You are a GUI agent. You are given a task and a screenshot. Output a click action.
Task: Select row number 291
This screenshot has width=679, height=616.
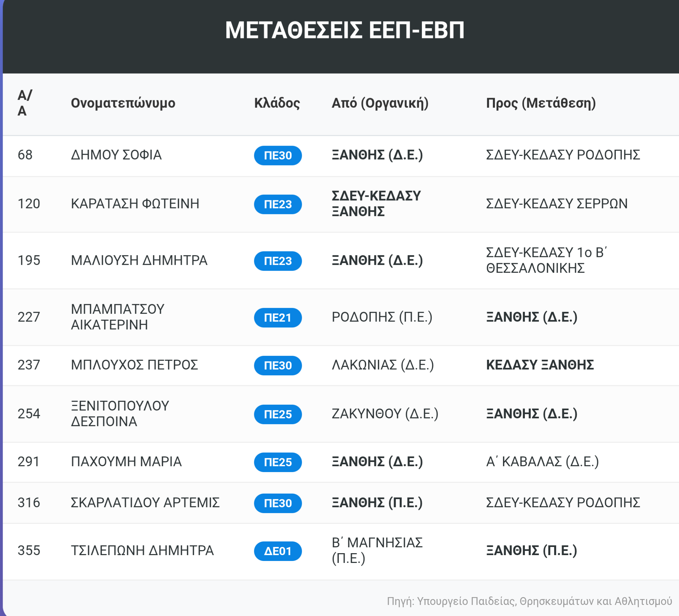pos(28,461)
